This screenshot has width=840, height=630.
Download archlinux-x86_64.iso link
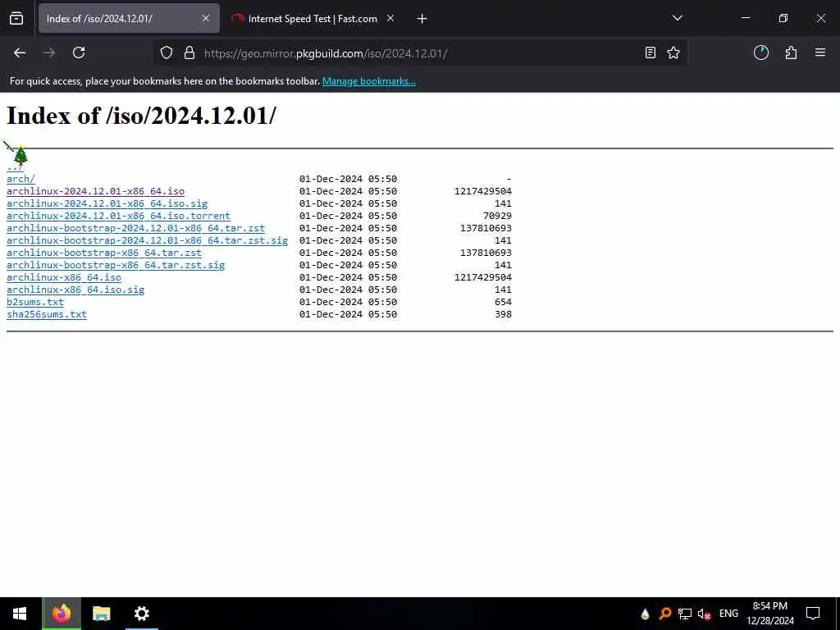point(64,277)
